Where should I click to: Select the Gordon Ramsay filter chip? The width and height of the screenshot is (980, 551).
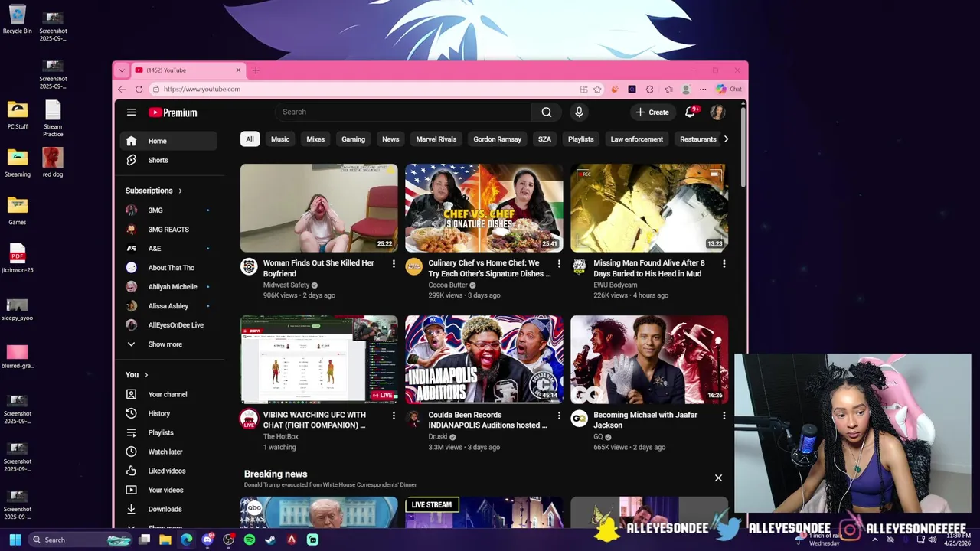(x=498, y=139)
